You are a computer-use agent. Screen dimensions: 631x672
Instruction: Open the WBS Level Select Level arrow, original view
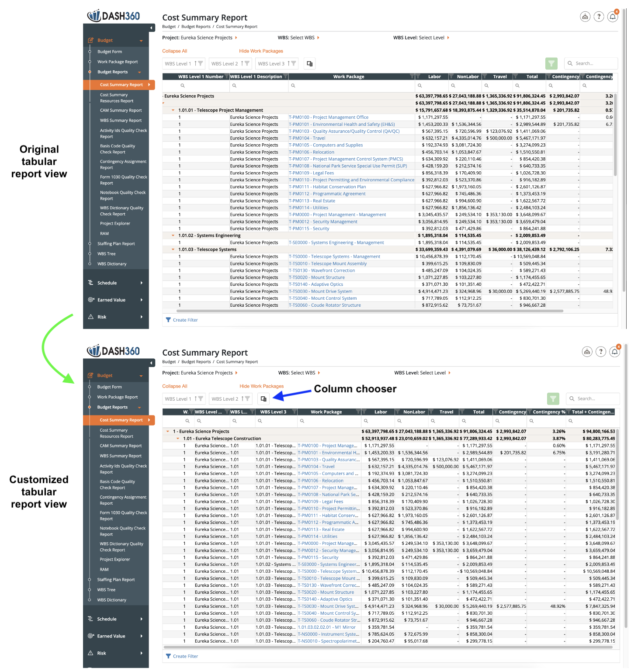pos(448,38)
